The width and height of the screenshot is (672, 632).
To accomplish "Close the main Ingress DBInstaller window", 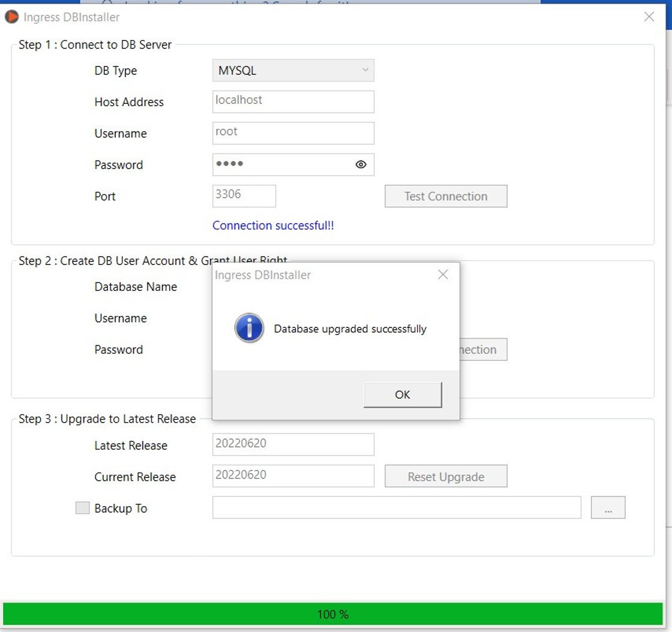I will (649, 17).
